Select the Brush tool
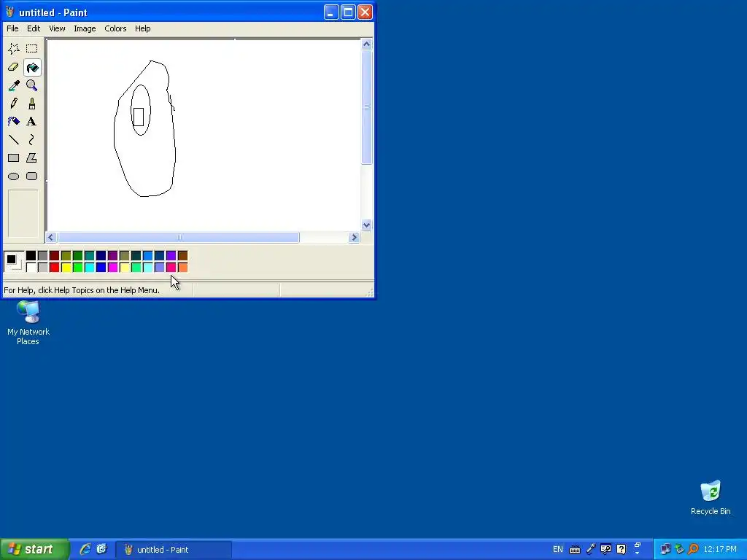The width and height of the screenshot is (747, 560). [32, 104]
